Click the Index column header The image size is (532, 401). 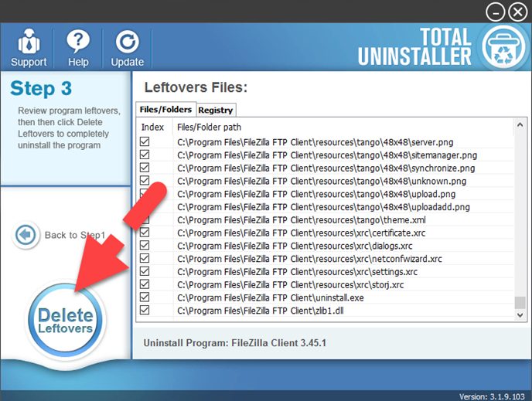point(152,127)
